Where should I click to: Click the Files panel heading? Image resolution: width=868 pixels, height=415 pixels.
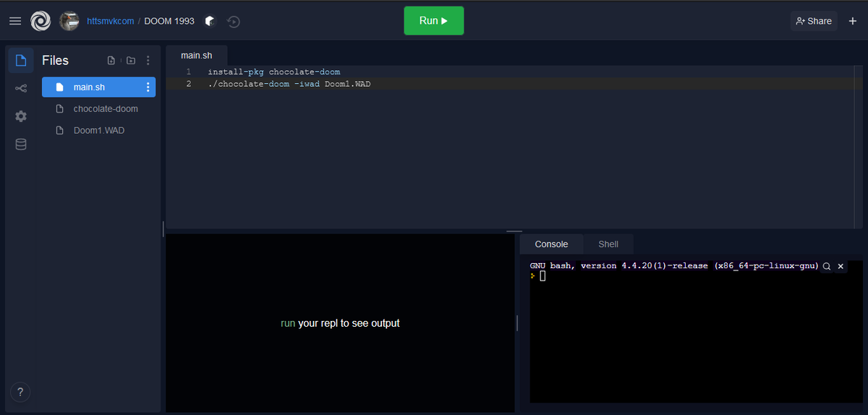55,61
